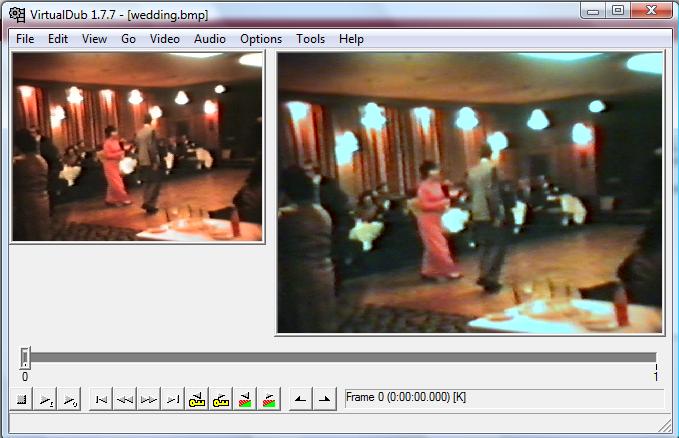The height and width of the screenshot is (438, 679).
Task: Open the Options menu
Action: point(261,39)
